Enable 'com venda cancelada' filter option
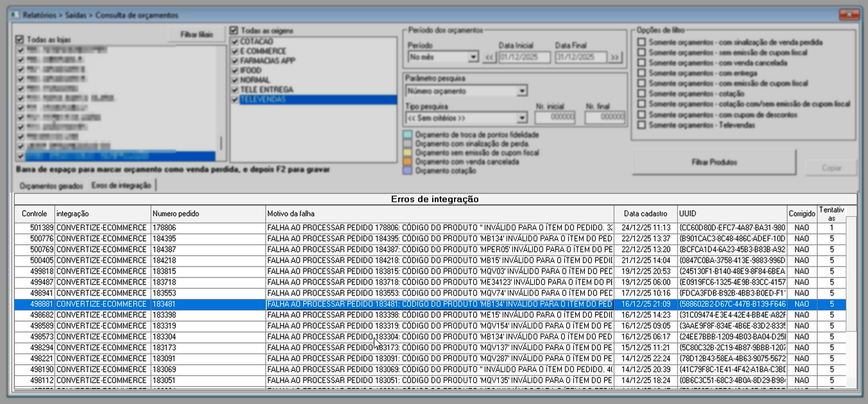The width and height of the screenshot is (868, 404). click(x=641, y=63)
